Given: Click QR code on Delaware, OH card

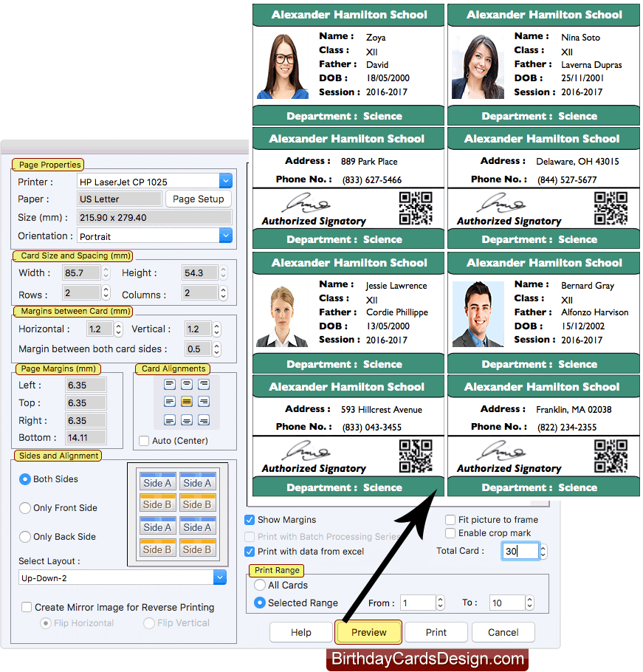Looking at the screenshot, I should click(611, 208).
